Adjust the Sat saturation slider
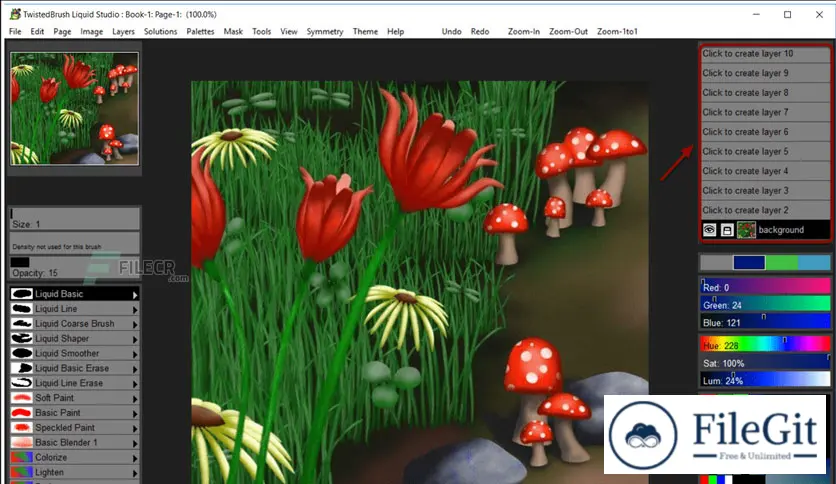This screenshot has height=484, width=836. tap(765, 362)
